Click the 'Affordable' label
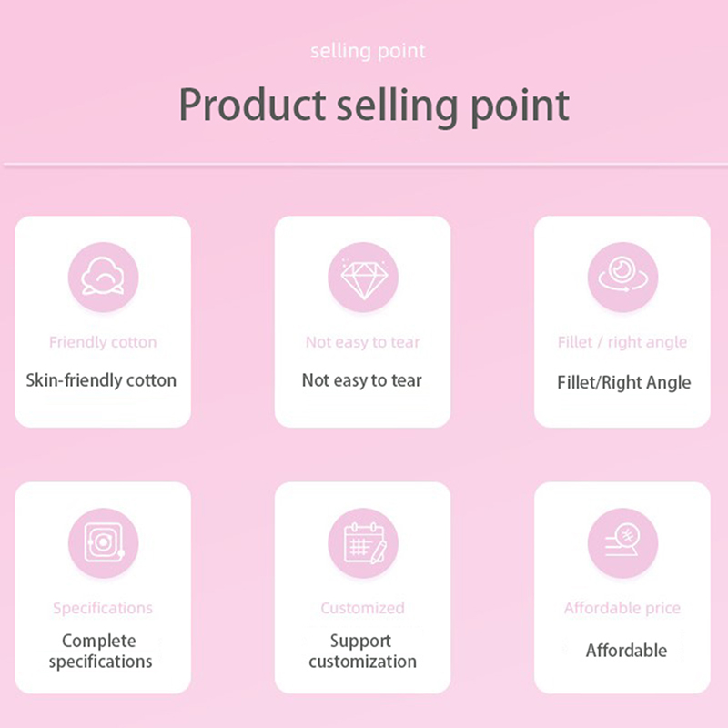 [626, 651]
